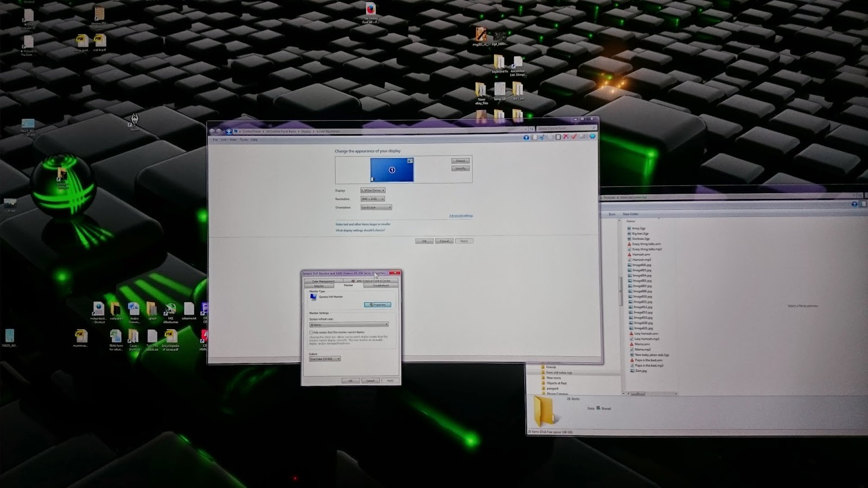This screenshot has width=868, height=488.
Task: Click Cancel in the Screen Resolution window
Action: (444, 241)
